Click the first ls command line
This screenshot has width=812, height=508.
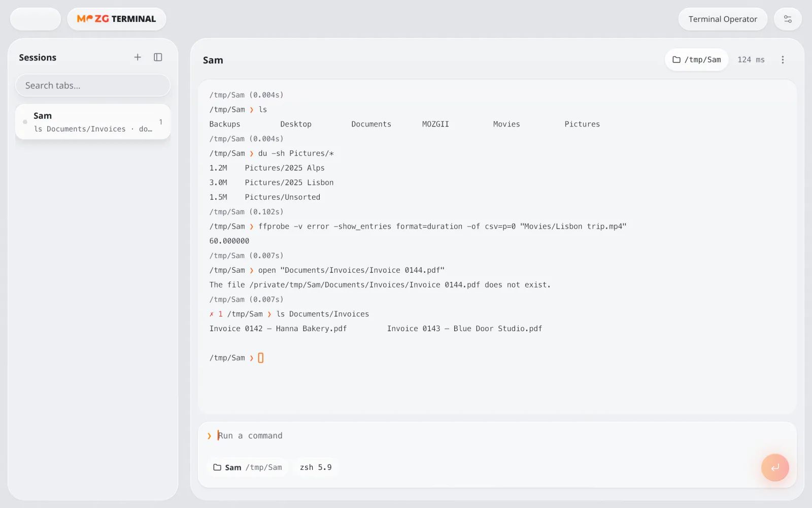pyautogui.click(x=238, y=110)
